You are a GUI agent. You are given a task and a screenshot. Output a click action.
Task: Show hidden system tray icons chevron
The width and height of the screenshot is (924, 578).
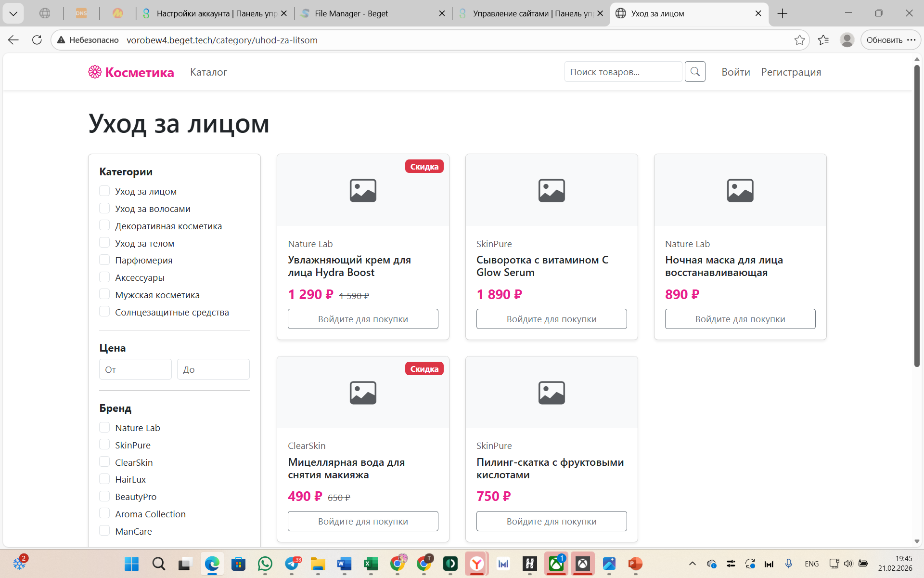[692, 564]
